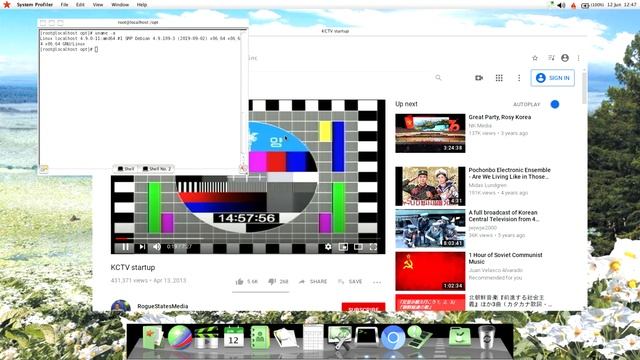Viewport: 640px width, 360px height.
Task: Play the full broadcast of Korean Central Television thumbnail
Action: [430, 229]
